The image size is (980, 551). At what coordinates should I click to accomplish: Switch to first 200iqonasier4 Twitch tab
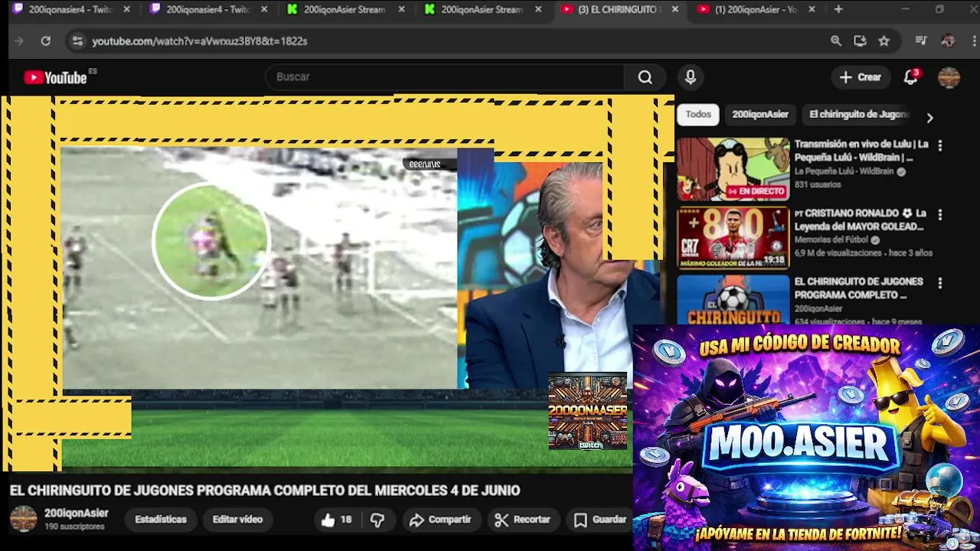tap(70, 9)
